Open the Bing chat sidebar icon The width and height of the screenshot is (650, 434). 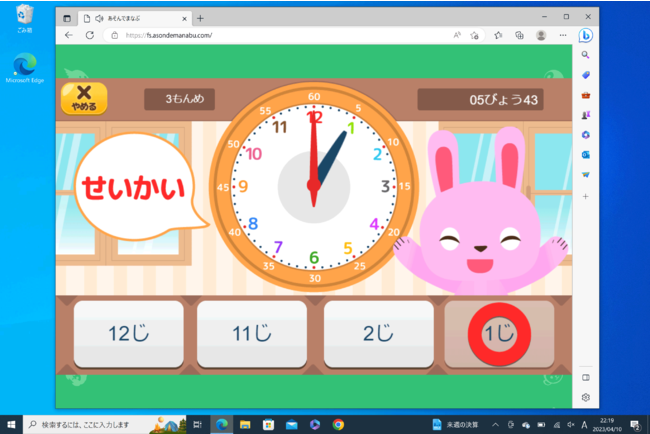point(585,35)
